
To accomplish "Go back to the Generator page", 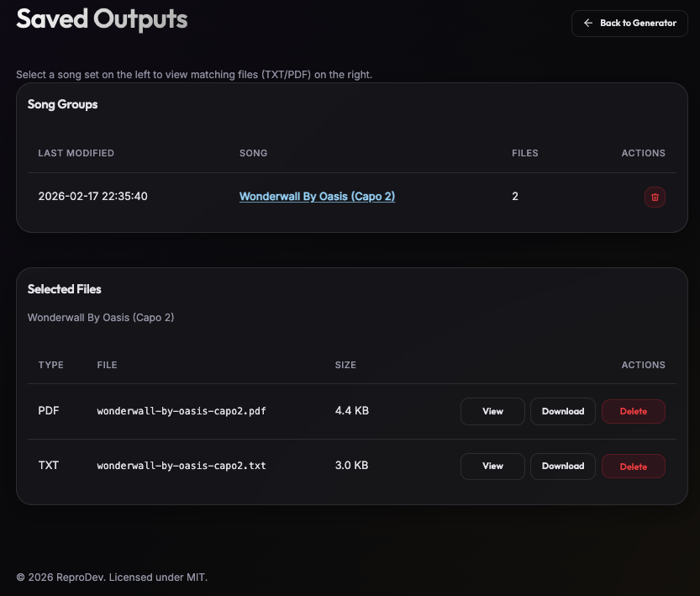I will (629, 24).
